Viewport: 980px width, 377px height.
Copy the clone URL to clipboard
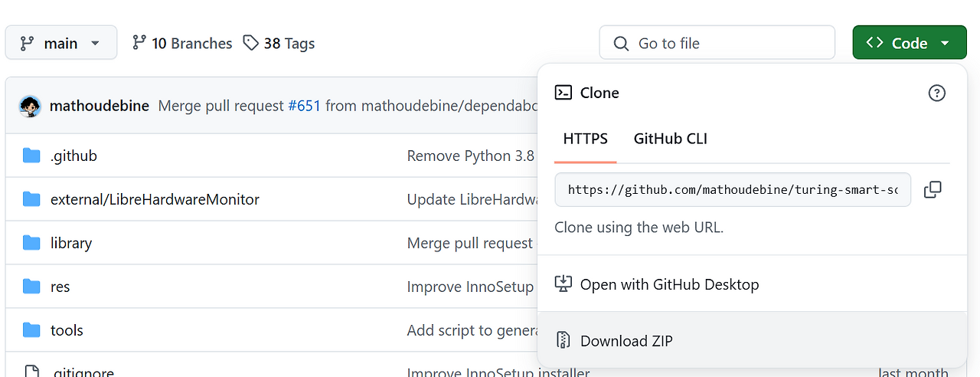pyautogui.click(x=933, y=189)
